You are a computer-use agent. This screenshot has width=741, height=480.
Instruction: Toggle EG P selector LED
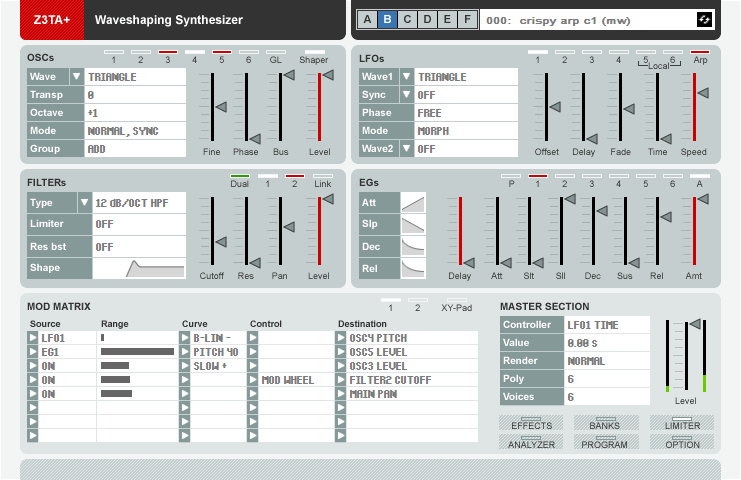(x=511, y=176)
